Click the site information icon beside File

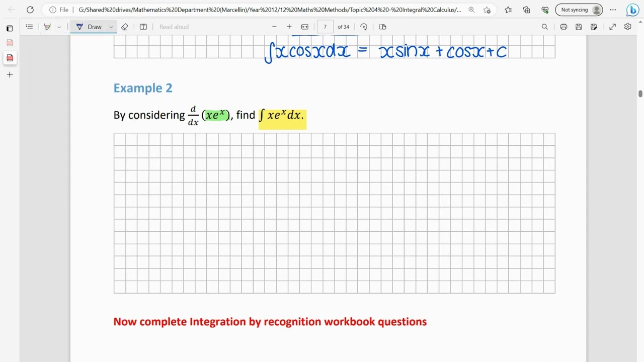tap(52, 10)
